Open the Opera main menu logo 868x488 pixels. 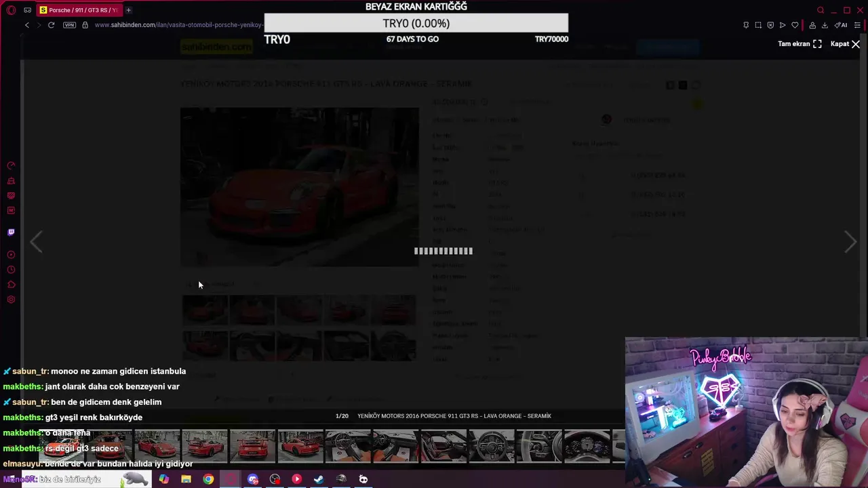click(11, 10)
